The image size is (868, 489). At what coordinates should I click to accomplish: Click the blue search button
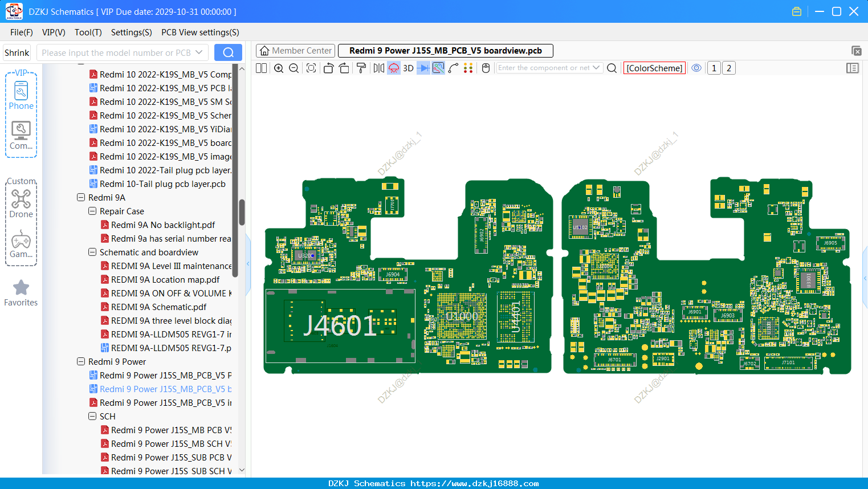pyautogui.click(x=228, y=52)
